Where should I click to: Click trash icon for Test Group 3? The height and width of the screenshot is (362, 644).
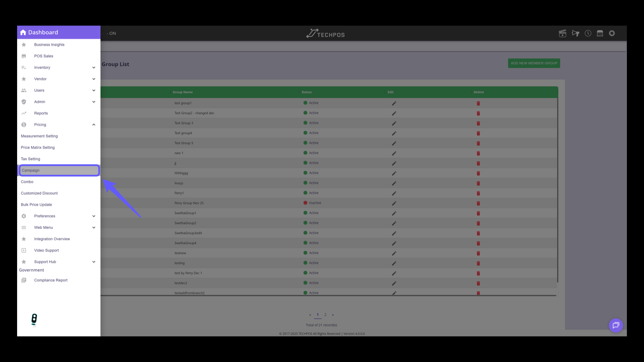point(478,123)
